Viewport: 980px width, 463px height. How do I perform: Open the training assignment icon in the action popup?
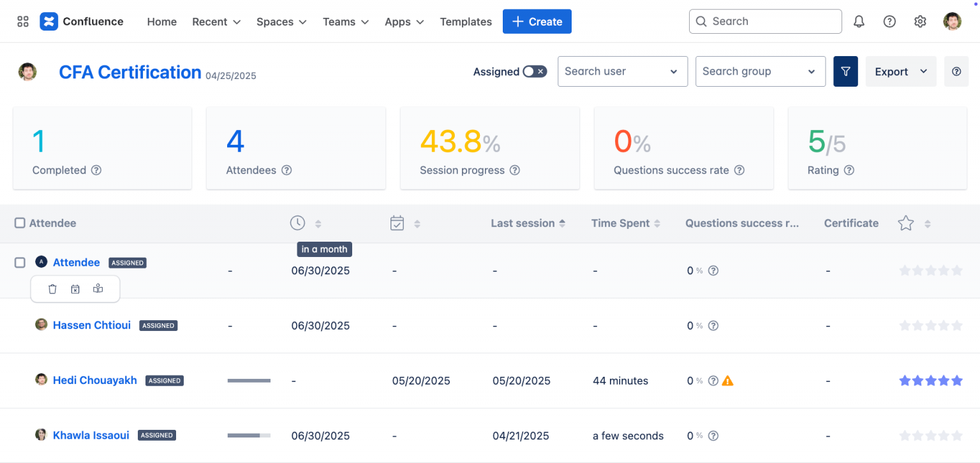coord(98,289)
